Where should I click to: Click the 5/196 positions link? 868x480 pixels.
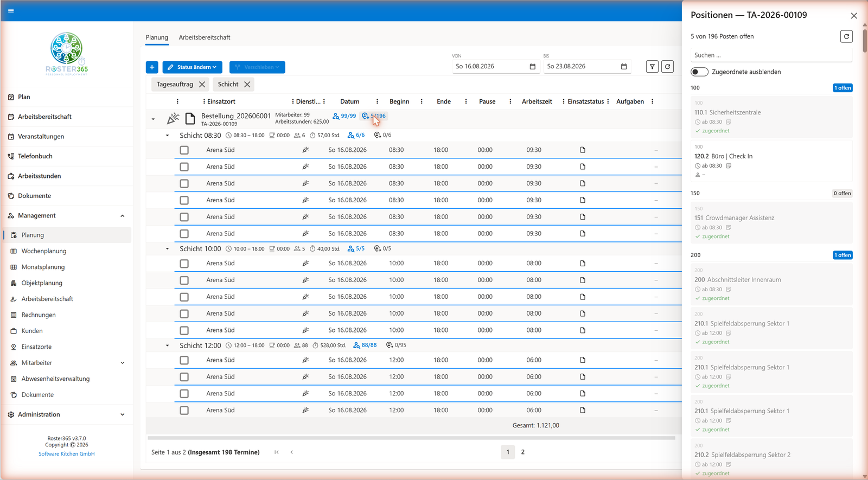click(x=374, y=116)
